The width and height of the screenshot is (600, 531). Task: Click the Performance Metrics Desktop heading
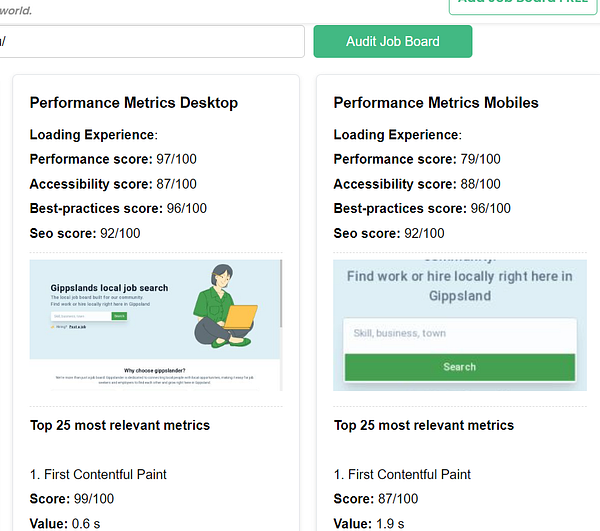tap(134, 103)
